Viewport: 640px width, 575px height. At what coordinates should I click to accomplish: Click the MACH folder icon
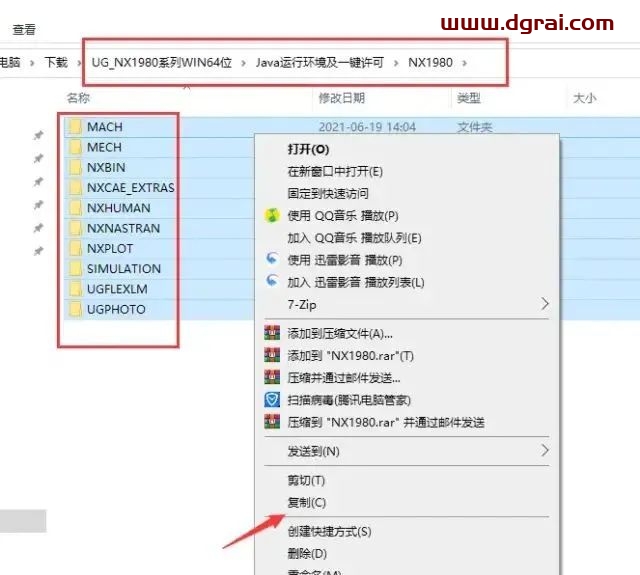pos(75,127)
